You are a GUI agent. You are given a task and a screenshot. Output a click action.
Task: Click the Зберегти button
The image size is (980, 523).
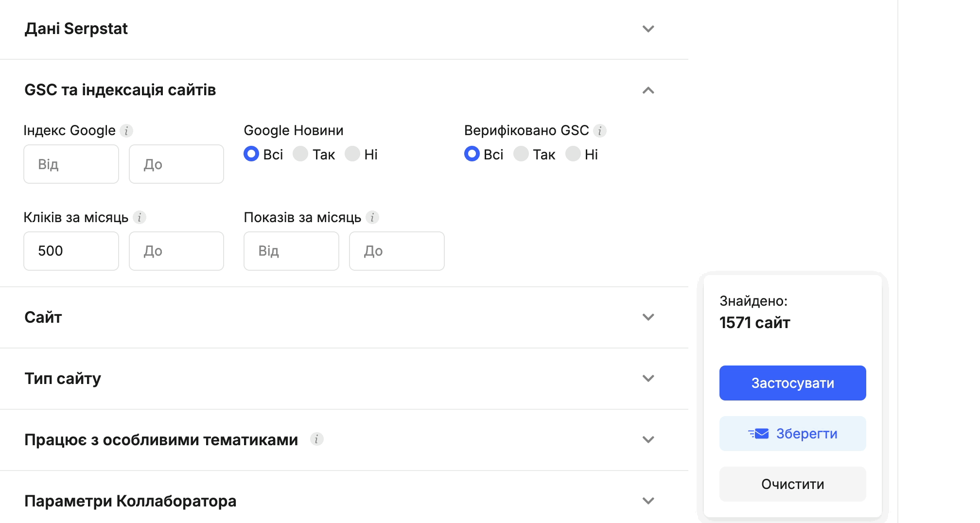pyautogui.click(x=792, y=433)
